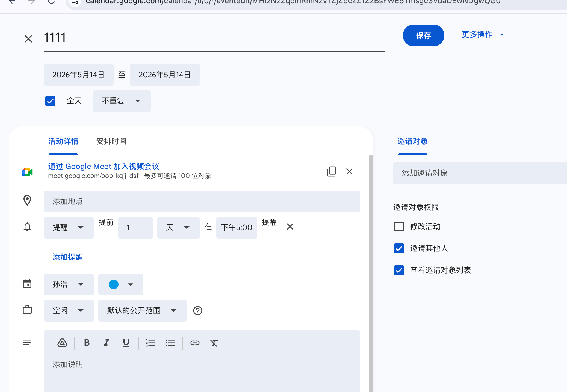Open the 默认的公开范围 visibility dropdown

pyautogui.click(x=143, y=311)
